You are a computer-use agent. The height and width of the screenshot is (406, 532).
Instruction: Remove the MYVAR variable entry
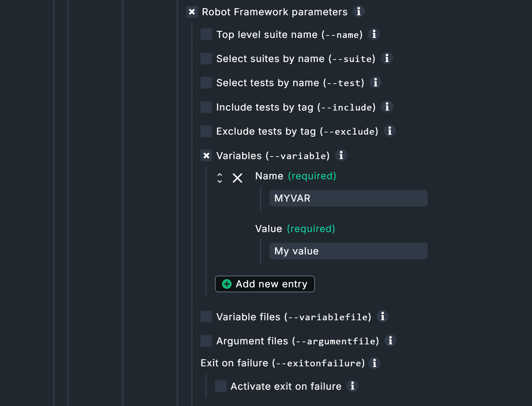coord(237,178)
